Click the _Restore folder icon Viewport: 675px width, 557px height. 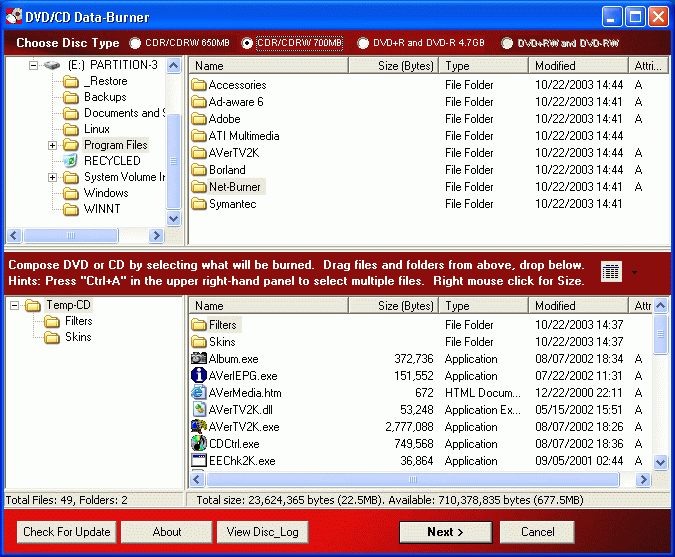click(70, 81)
